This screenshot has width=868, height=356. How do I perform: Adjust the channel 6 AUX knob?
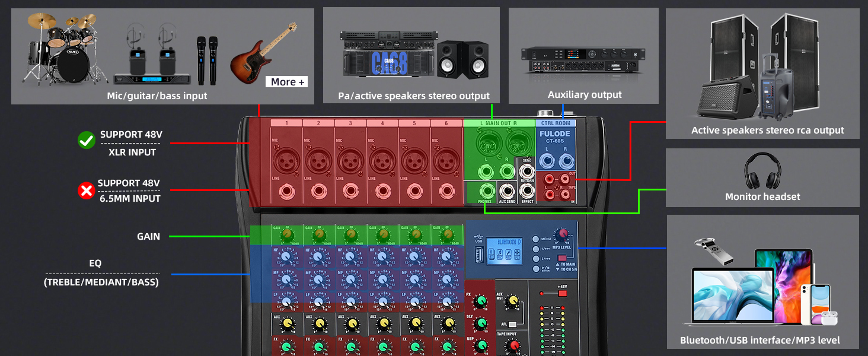tap(447, 324)
